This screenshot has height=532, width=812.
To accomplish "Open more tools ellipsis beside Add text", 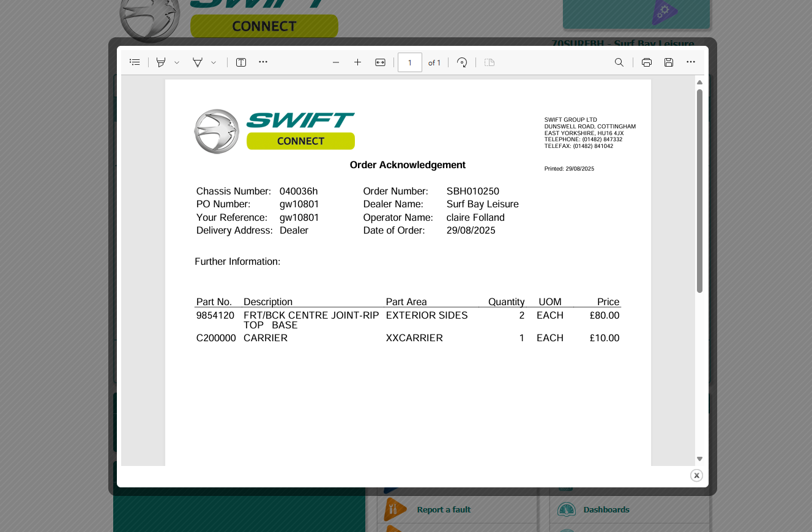I will pyautogui.click(x=263, y=62).
